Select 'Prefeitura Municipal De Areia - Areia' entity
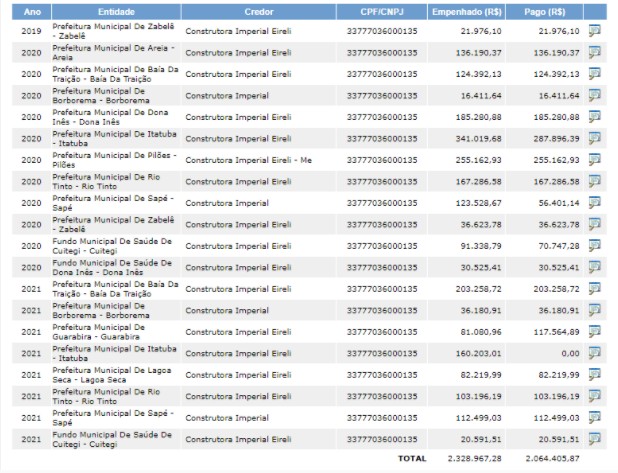The image size is (618, 473). [114, 52]
